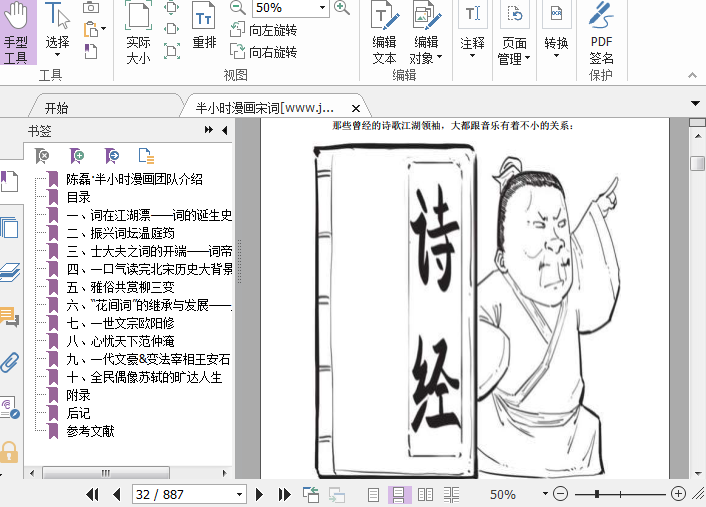Image resolution: width=706 pixels, height=507 pixels.
Task: Rotate view left (向左旋转)
Action: pos(264,30)
